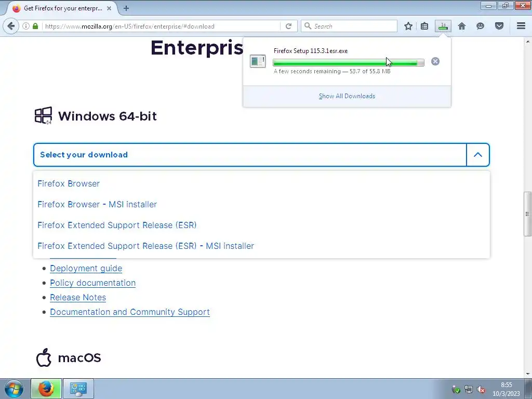Image resolution: width=532 pixels, height=399 pixels.
Task: Click the scrollbar down arrow
Action: (527, 374)
